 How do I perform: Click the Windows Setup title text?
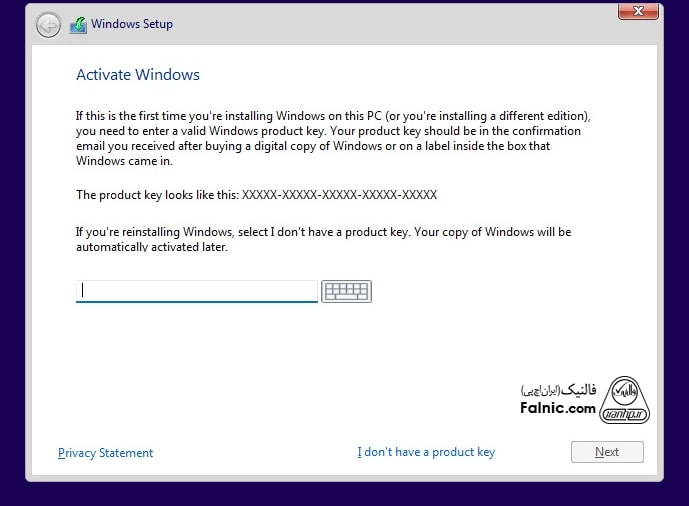tap(132, 24)
